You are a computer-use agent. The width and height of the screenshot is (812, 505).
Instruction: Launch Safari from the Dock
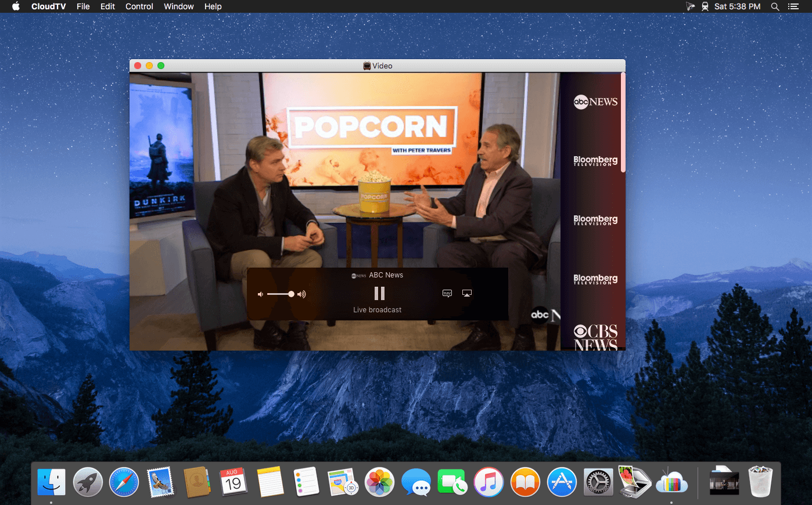124,482
